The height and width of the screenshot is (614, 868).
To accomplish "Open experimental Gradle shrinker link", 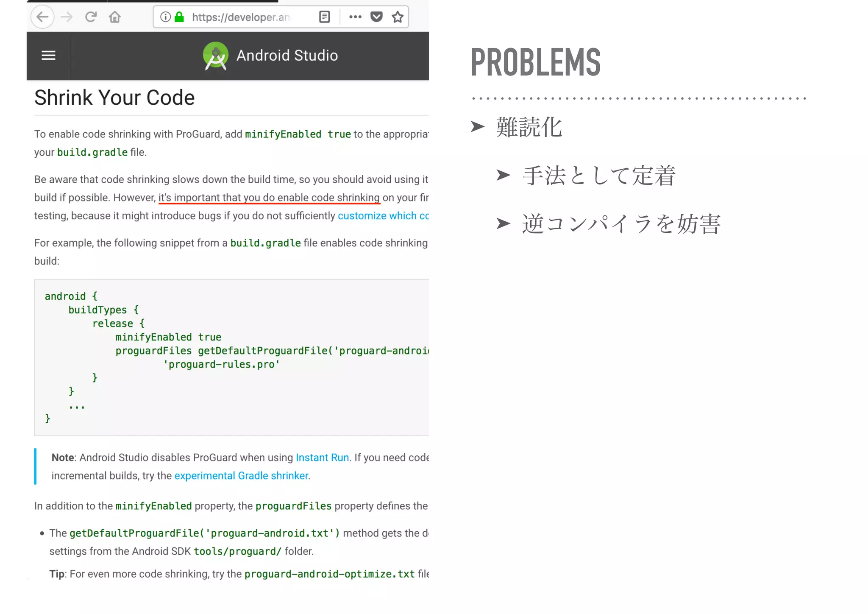I will click(241, 476).
